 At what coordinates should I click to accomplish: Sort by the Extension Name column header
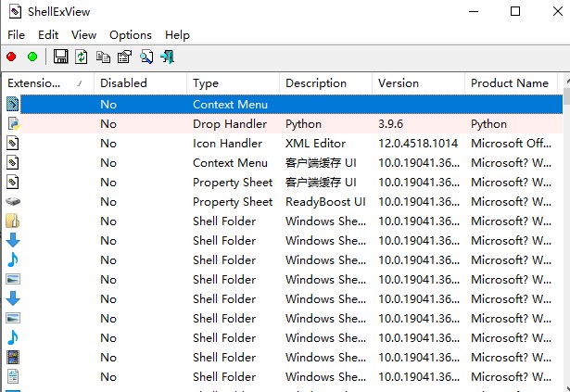(x=42, y=83)
